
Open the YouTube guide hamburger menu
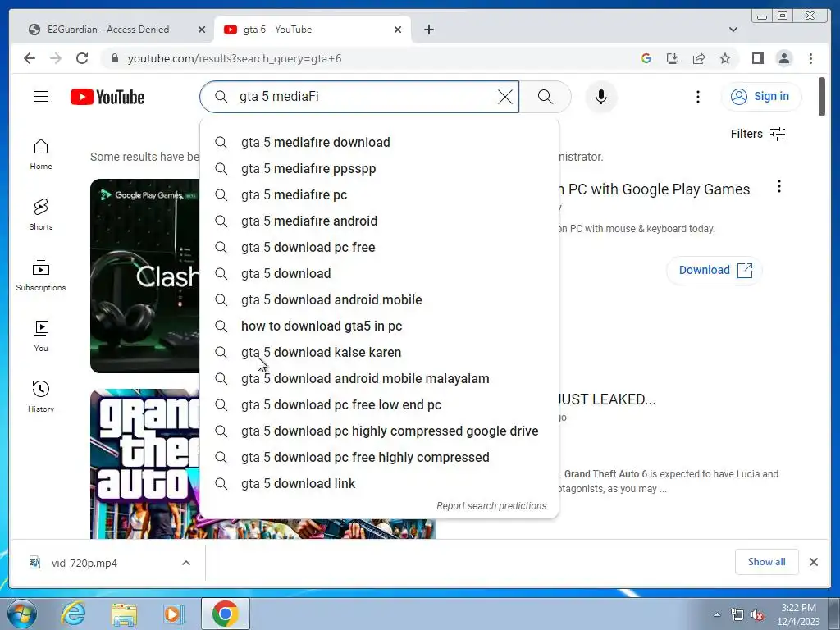click(41, 97)
